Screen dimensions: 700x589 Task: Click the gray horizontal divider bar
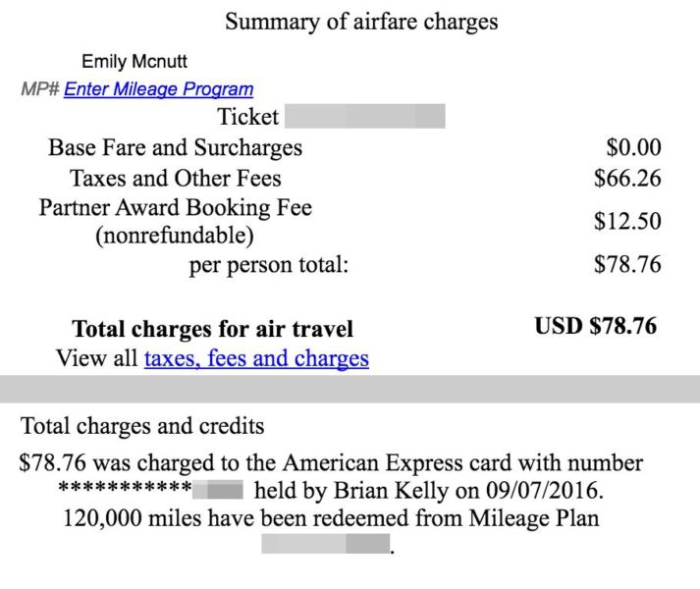coord(350,389)
